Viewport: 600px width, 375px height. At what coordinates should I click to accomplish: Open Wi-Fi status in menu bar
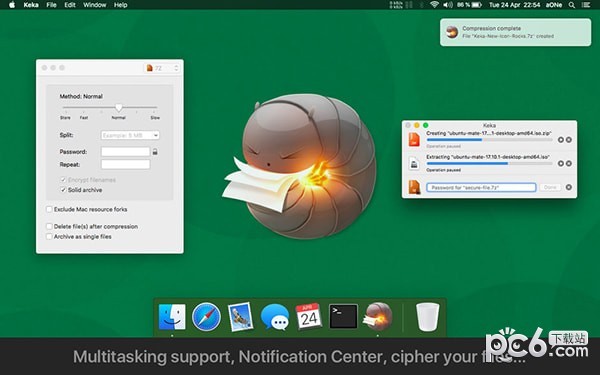pos(434,5)
